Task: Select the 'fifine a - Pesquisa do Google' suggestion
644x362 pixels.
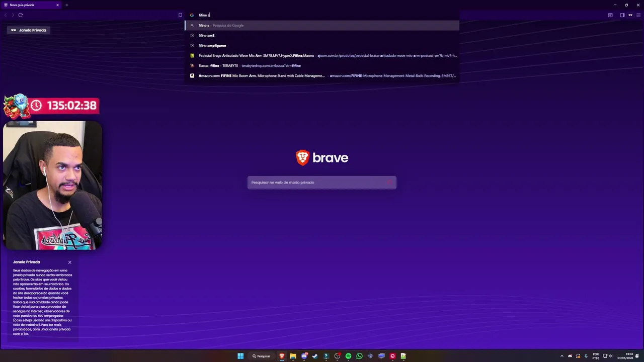Action: pyautogui.click(x=322, y=25)
